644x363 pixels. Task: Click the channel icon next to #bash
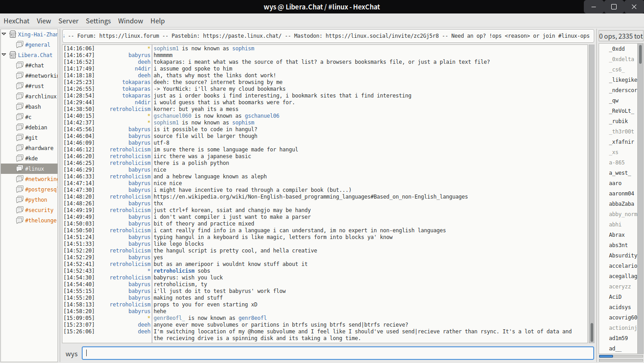(19, 106)
